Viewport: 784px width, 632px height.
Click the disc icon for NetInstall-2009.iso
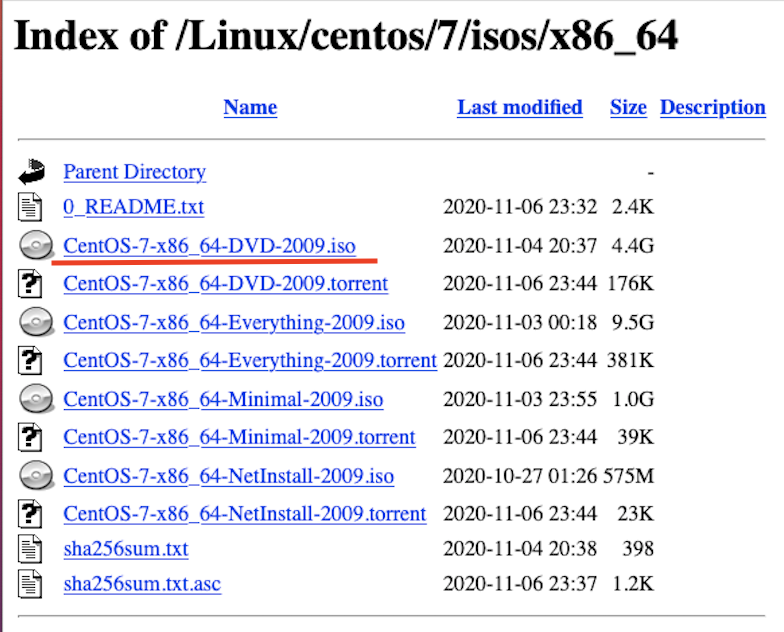click(x=36, y=476)
